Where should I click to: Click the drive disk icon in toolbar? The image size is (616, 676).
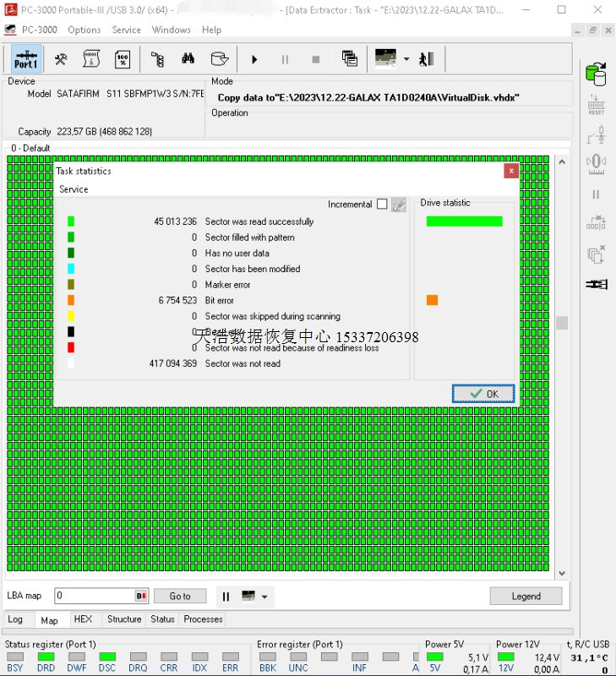[219, 59]
